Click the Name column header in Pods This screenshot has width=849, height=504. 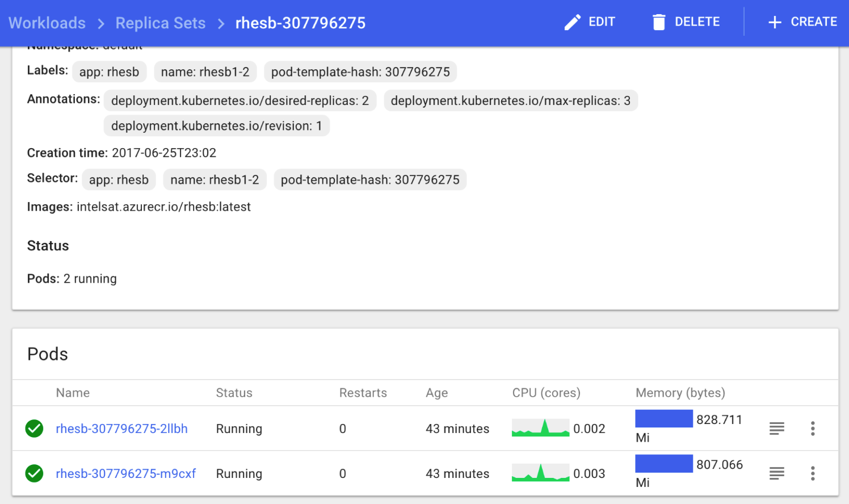coord(73,393)
